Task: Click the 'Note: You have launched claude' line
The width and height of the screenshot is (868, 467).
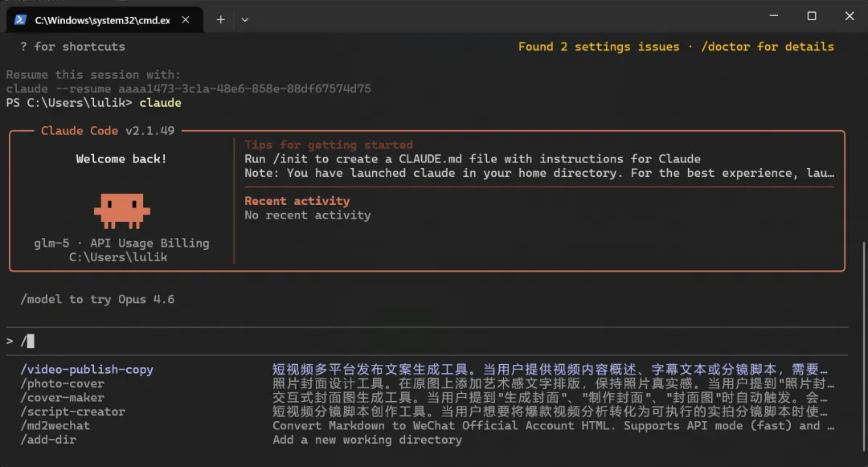Action: pyautogui.click(x=539, y=173)
